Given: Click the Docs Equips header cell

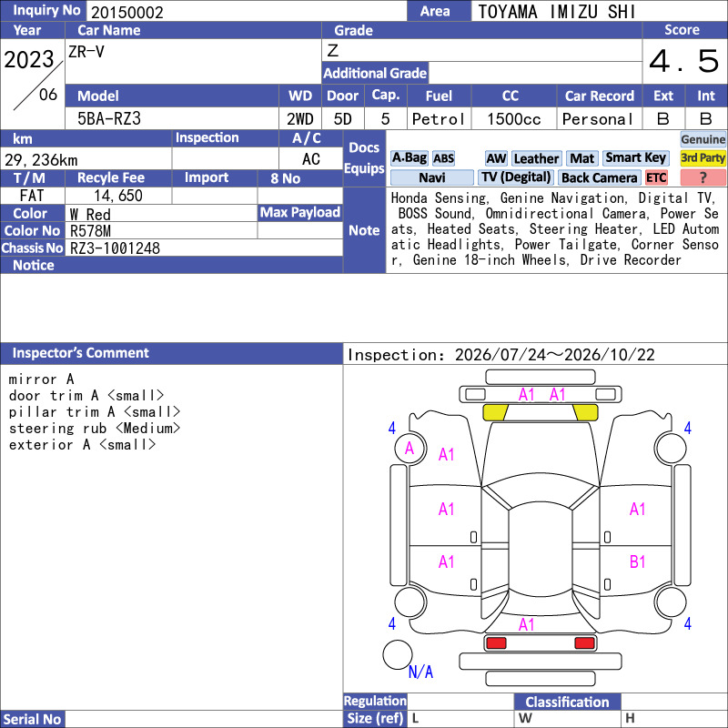Looking at the screenshot, I should [365, 158].
